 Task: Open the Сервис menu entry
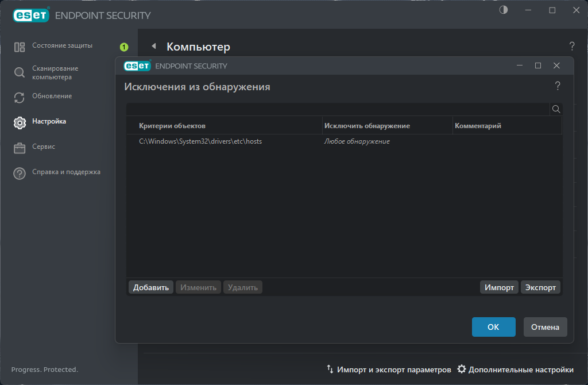click(x=19, y=147)
